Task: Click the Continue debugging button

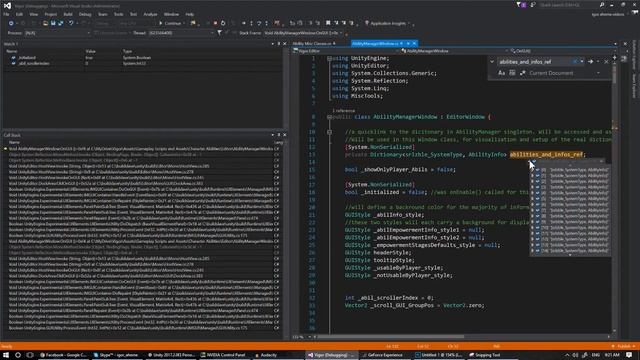Action: point(170,23)
